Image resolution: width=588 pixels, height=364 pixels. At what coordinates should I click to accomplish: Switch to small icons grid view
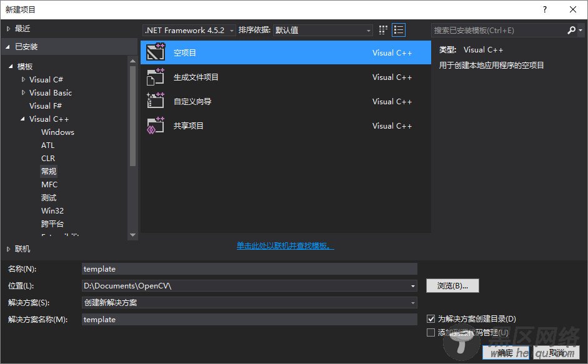[383, 30]
